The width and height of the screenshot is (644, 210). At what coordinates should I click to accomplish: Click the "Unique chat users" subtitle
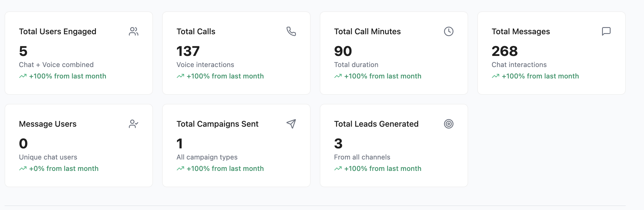coord(48,157)
